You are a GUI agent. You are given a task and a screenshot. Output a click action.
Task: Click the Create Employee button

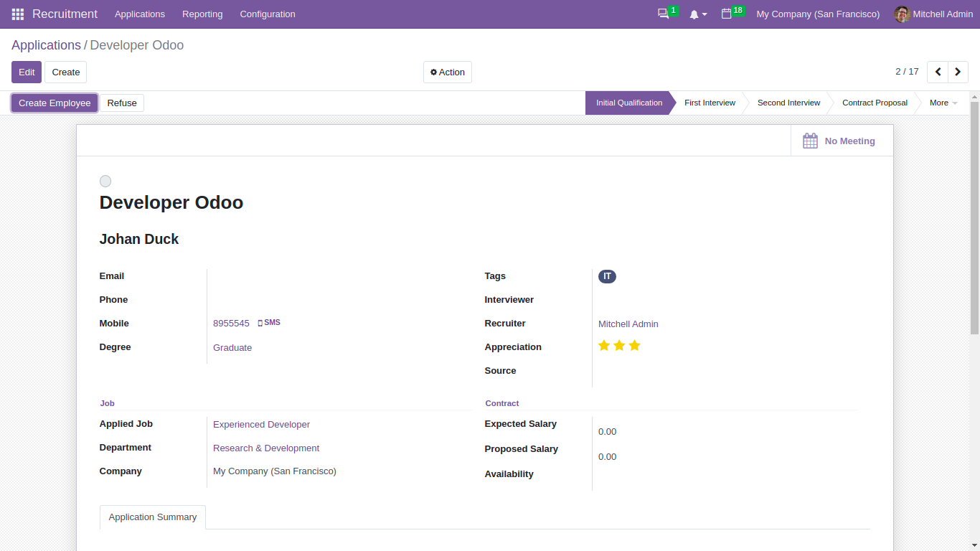(x=54, y=103)
